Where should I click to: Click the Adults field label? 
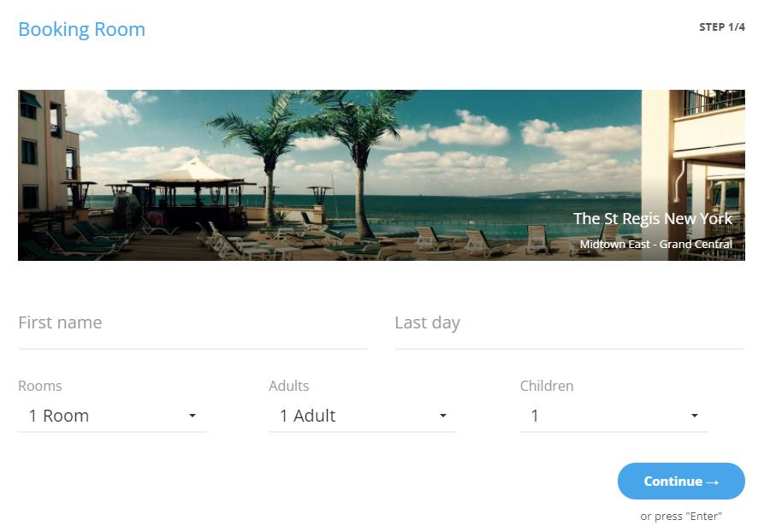pos(289,386)
